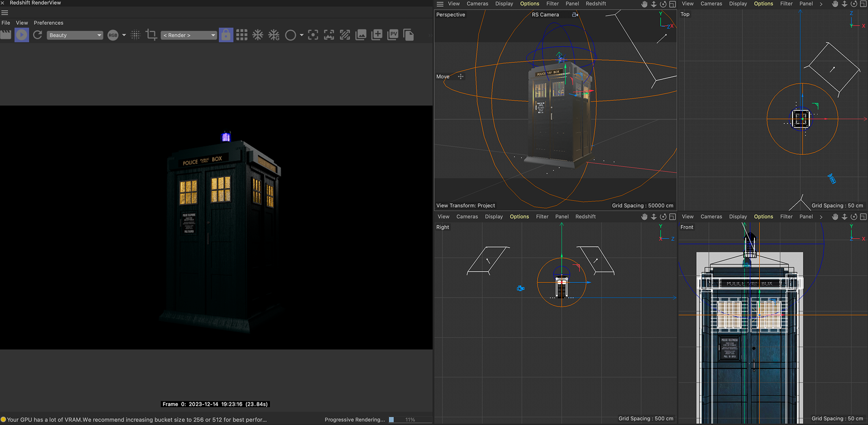
Task: Open Perspective viewport Options menu
Action: click(x=530, y=4)
